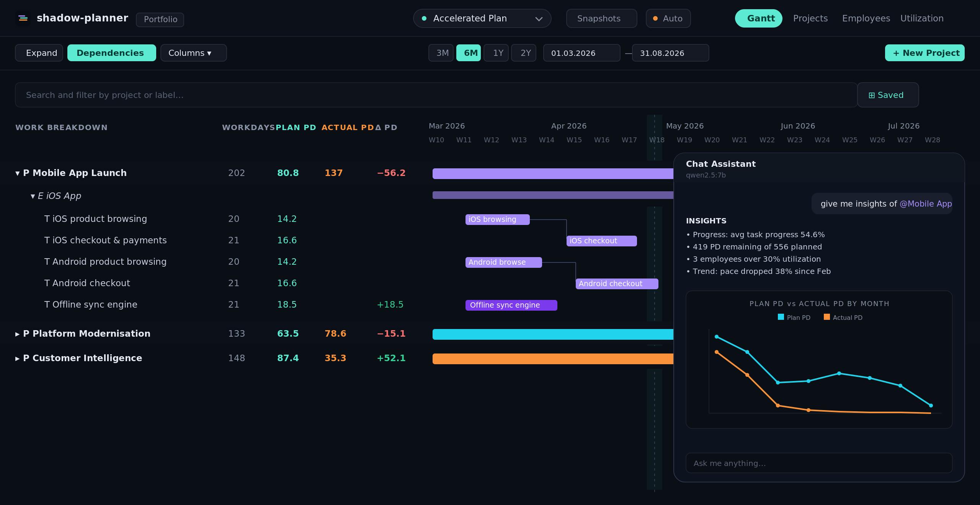Create a project with New Project
This screenshot has height=505, width=980.
pyautogui.click(x=925, y=53)
